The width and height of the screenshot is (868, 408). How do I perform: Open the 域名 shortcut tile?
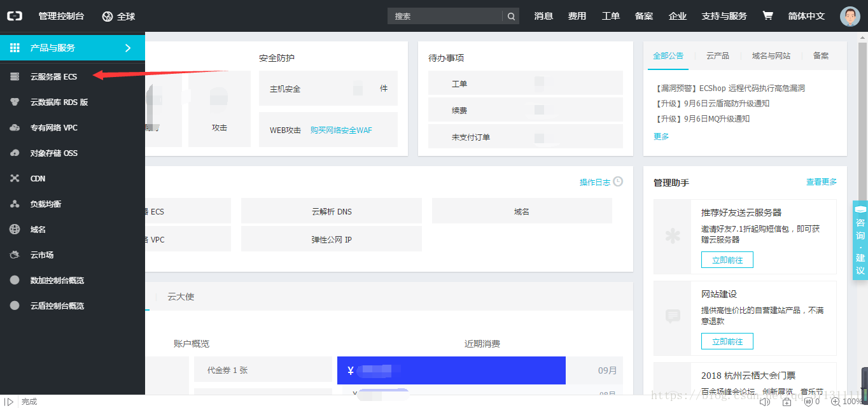click(x=522, y=211)
